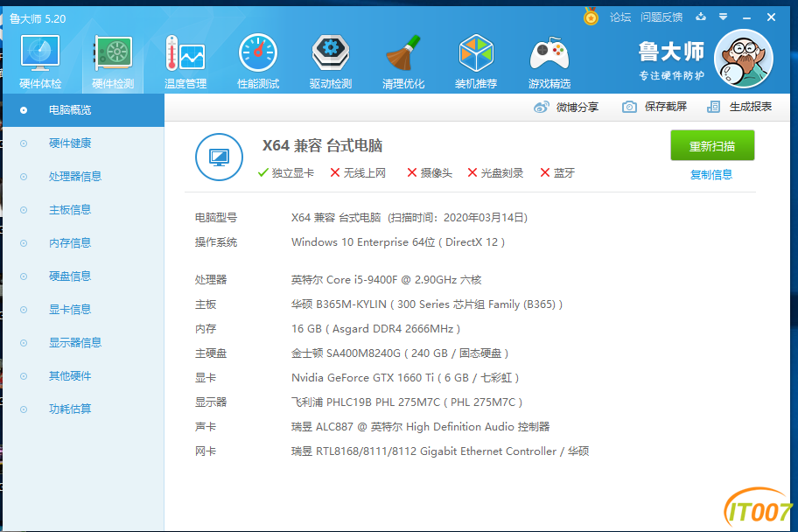Open the 论坛 forum link
Viewport: 798px width, 532px height.
point(620,17)
